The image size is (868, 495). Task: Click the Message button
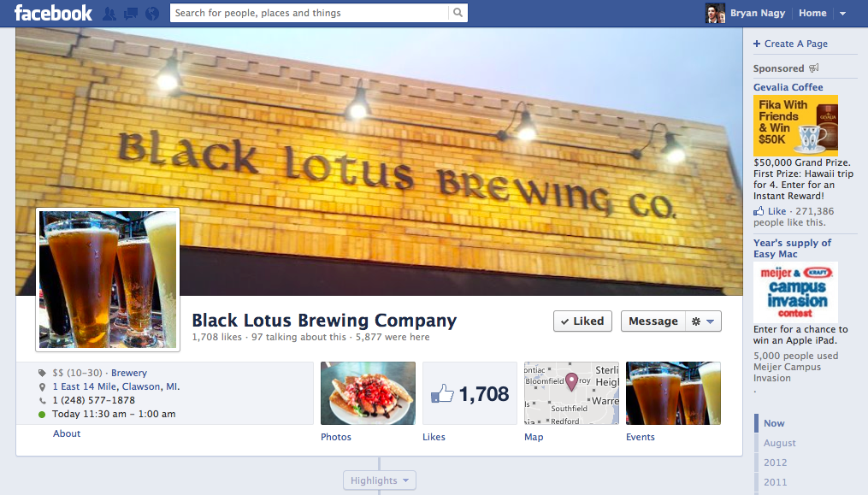pyautogui.click(x=653, y=321)
